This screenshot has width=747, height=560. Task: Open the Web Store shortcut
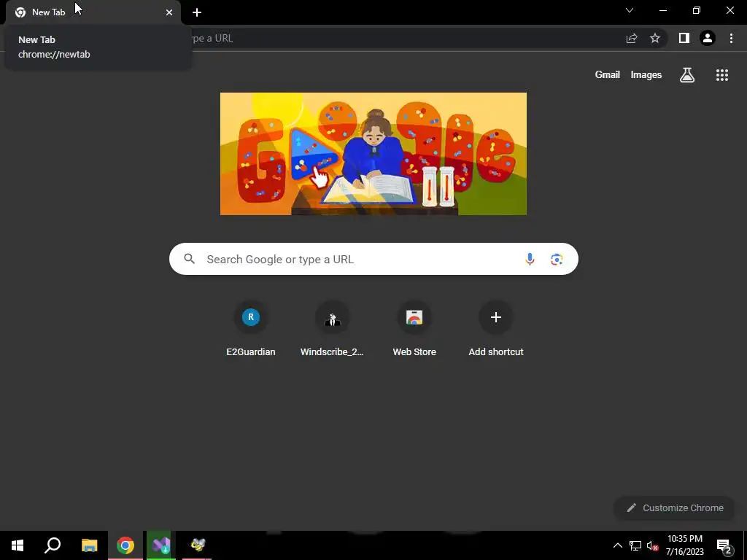(x=414, y=329)
